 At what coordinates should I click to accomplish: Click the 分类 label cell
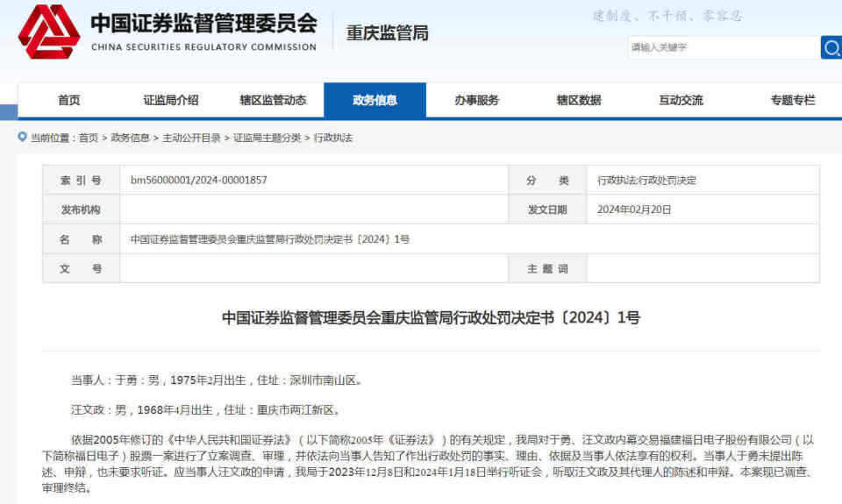[x=547, y=181]
